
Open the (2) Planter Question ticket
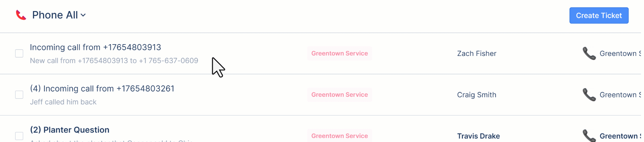click(69, 130)
